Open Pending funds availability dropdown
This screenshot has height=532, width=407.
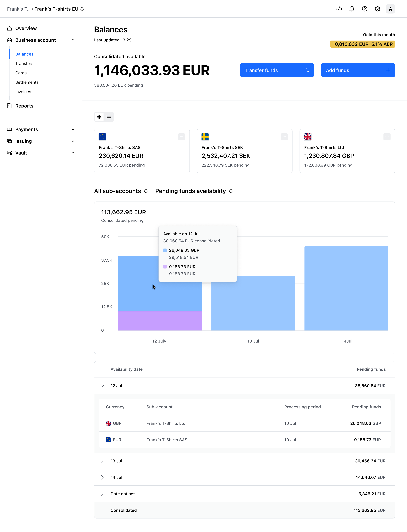click(x=194, y=191)
